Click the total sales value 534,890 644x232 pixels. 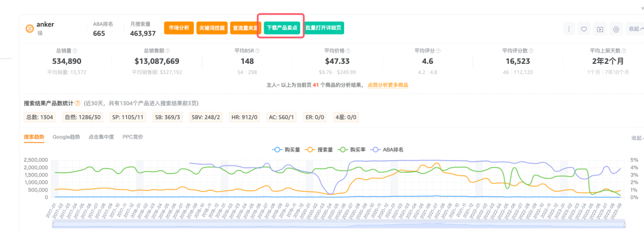click(x=67, y=61)
